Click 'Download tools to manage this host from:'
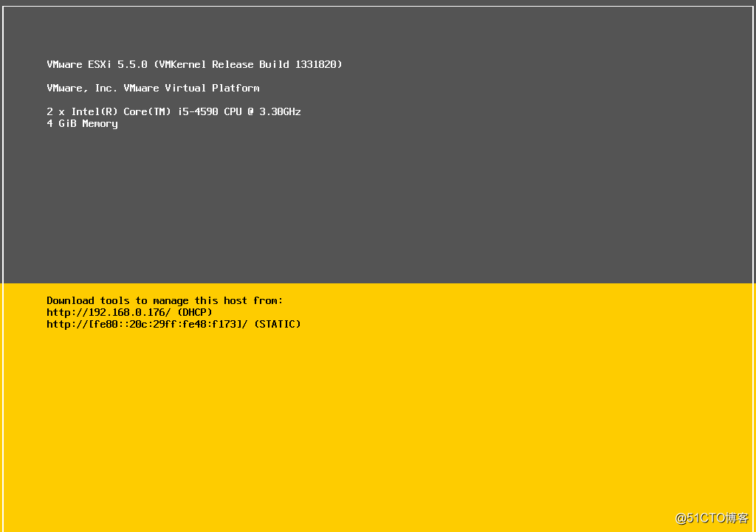756x532 pixels. 165,301
